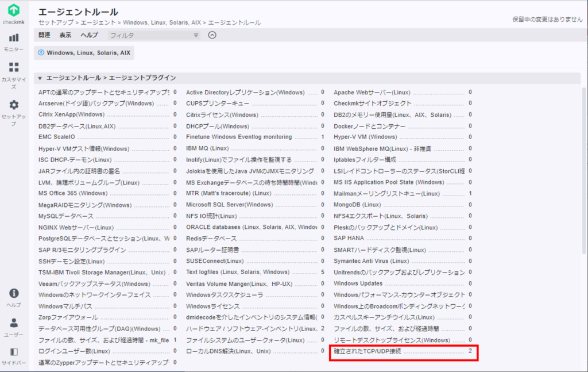Click the Windows, Linux, Solaris, AIX button

point(84,52)
